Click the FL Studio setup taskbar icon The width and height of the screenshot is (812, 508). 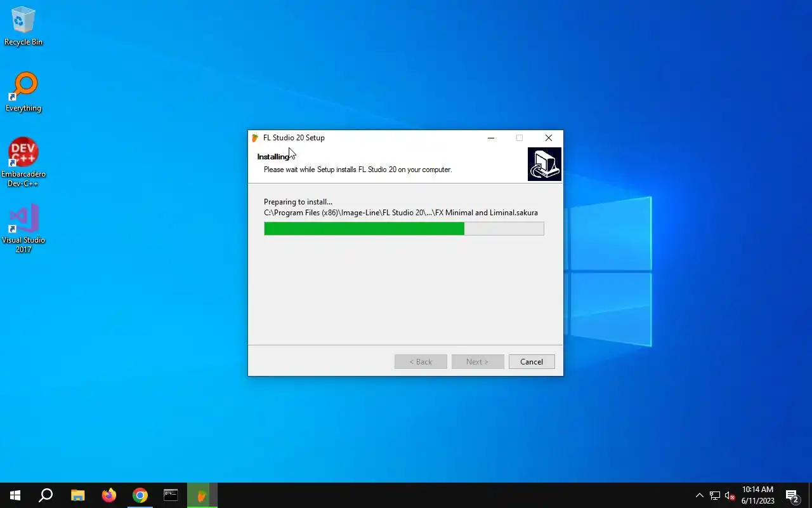point(202,495)
